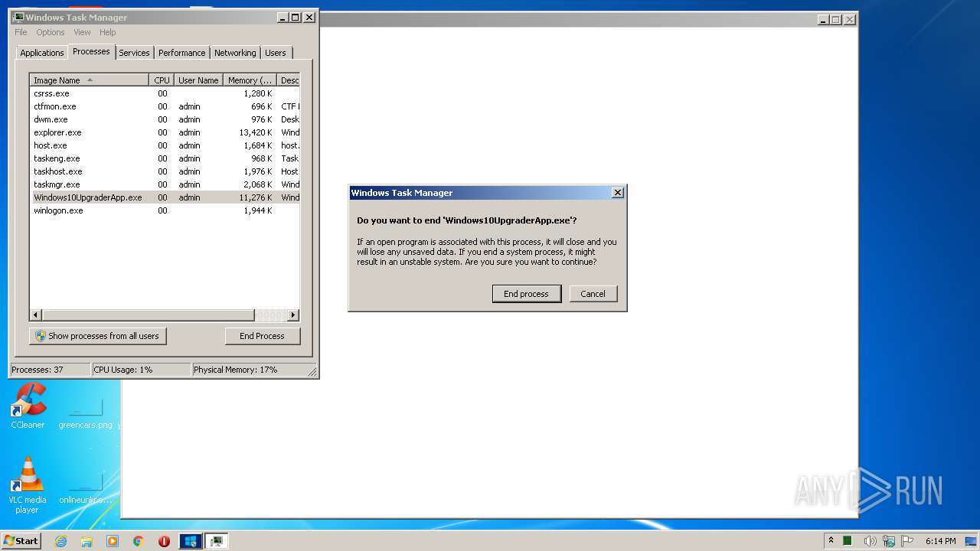Select the onlineunkno desktop file
The width and height of the screenshot is (980, 551).
85,488
